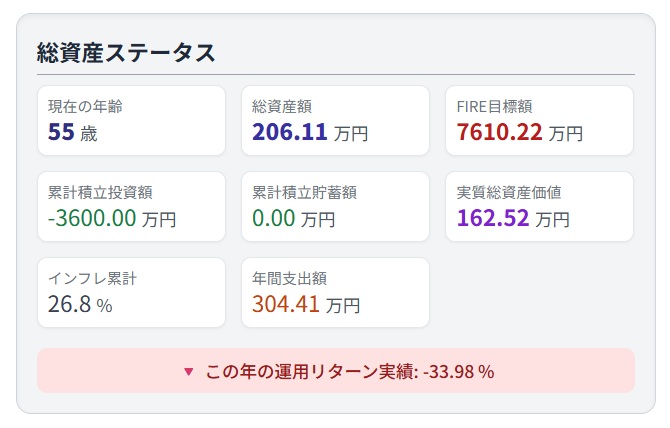Image resolution: width=670 pixels, height=428 pixels.
Task: Click the インフレ累計 card
Action: (x=132, y=293)
